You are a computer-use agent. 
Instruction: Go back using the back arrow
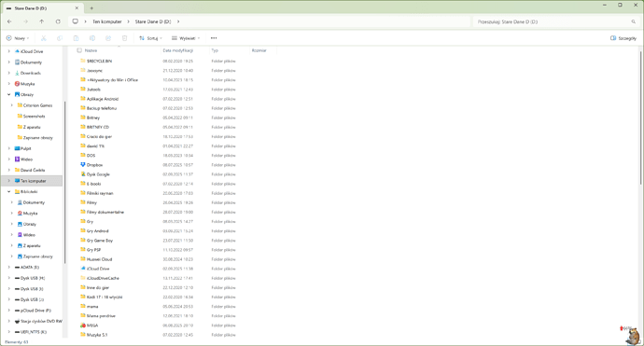[9, 21]
